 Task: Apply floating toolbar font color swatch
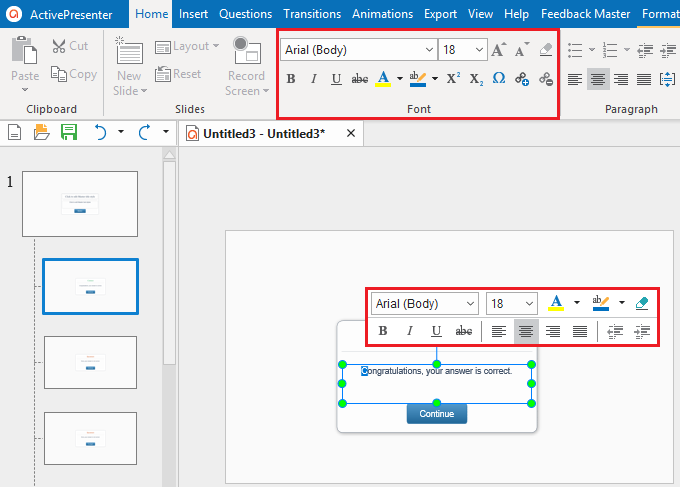556,303
